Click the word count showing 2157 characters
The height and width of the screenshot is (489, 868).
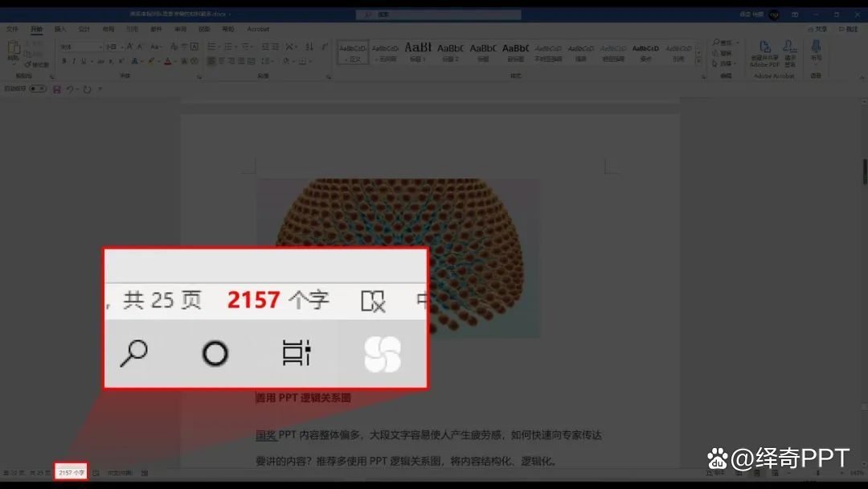click(x=70, y=472)
